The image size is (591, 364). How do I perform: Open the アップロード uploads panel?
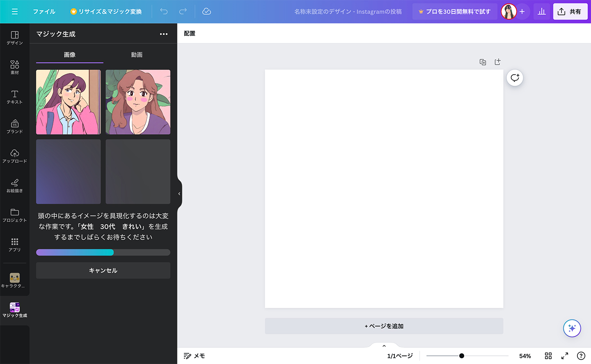click(x=15, y=156)
